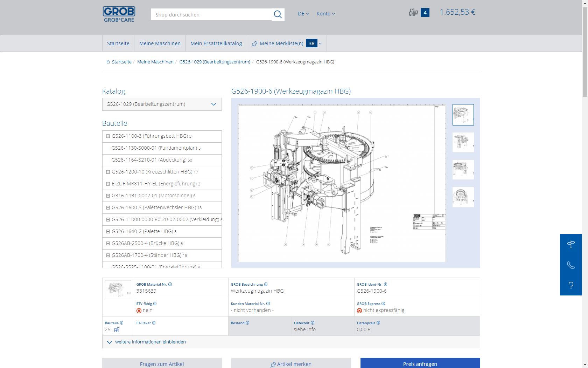
Task: Click info icon next to GROB Material Nr.
Action: pos(170,284)
